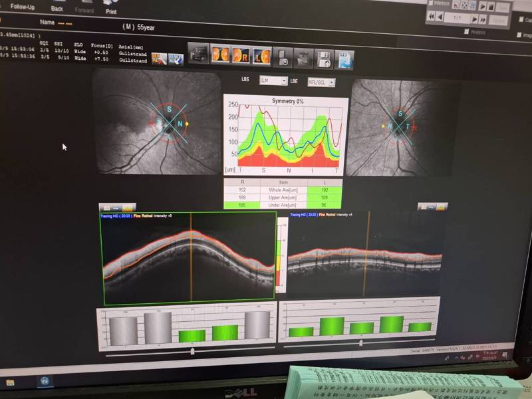Click the numeric 123 report export icon
The image size is (532, 399).
[344, 59]
